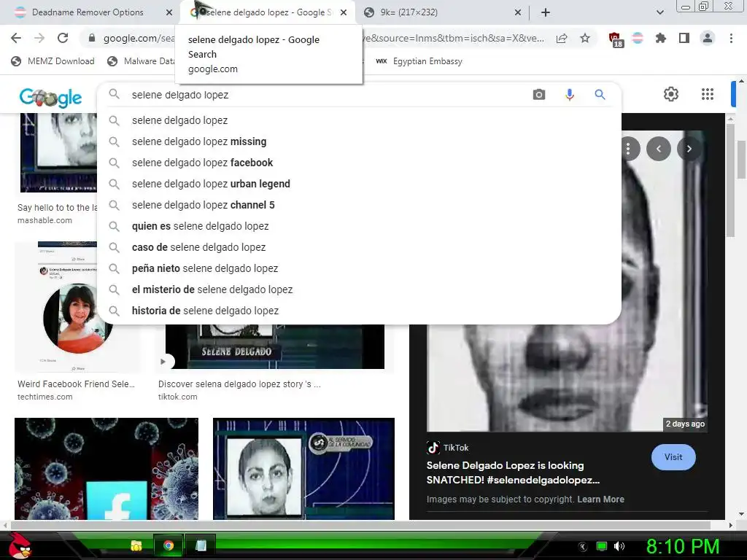The image size is (747, 560).
Task: Open 'Weird Facebook Friend Sele...' techtimes result
Action: (x=76, y=384)
